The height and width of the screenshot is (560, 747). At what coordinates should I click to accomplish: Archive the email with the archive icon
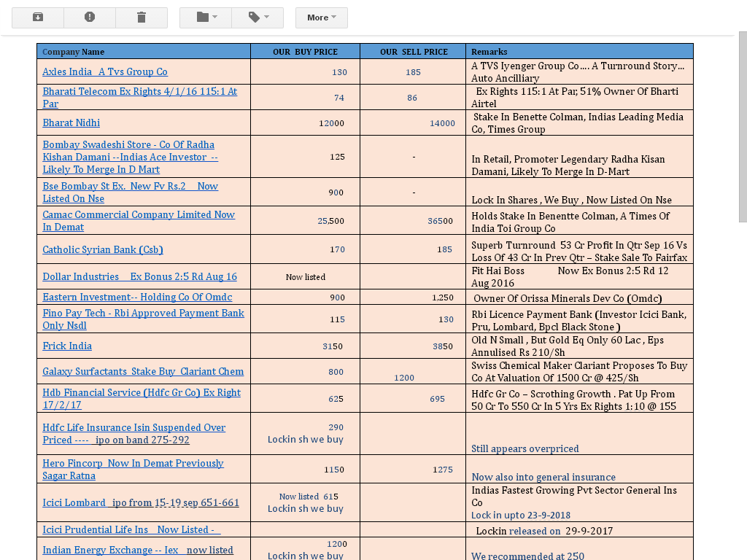click(38, 17)
